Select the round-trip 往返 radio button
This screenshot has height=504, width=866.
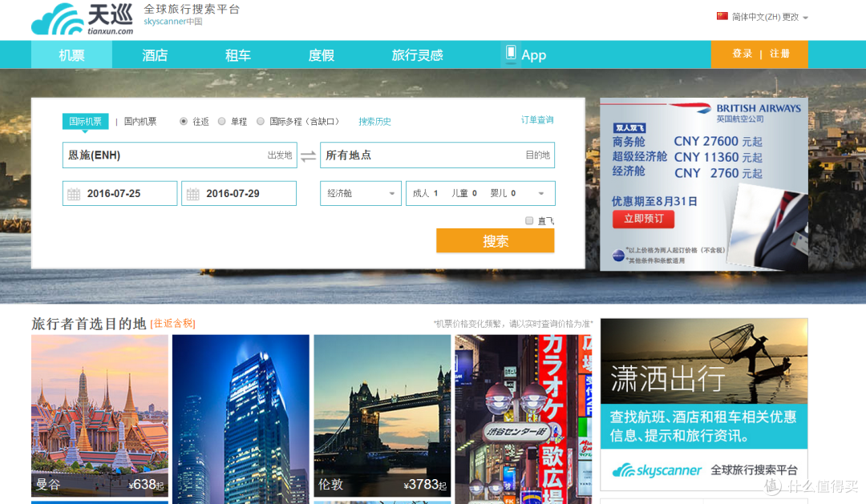coord(184,122)
